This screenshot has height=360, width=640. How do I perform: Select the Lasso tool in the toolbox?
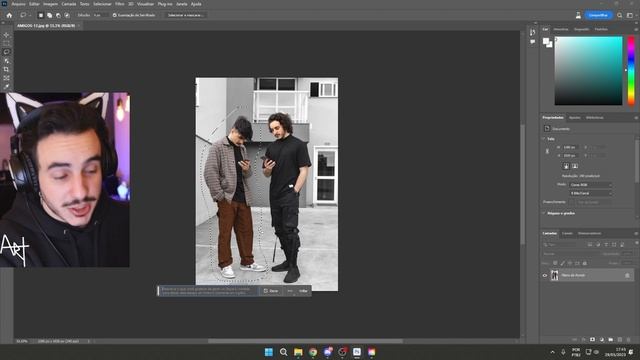[x=6, y=52]
